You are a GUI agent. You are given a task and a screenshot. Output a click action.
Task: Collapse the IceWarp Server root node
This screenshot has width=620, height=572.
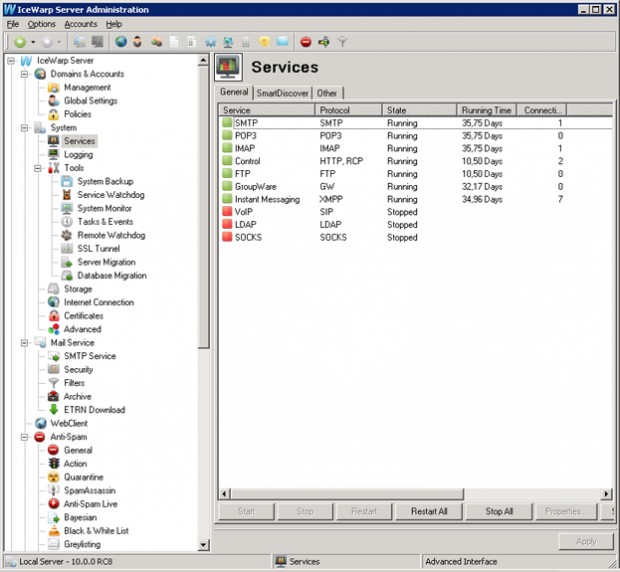coord(11,61)
